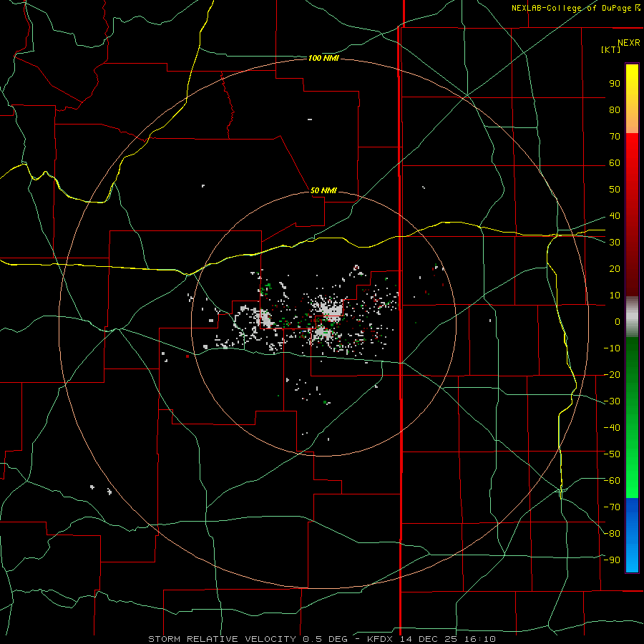
Task: Click the 50 value on the velocity scale
Action: [615, 190]
